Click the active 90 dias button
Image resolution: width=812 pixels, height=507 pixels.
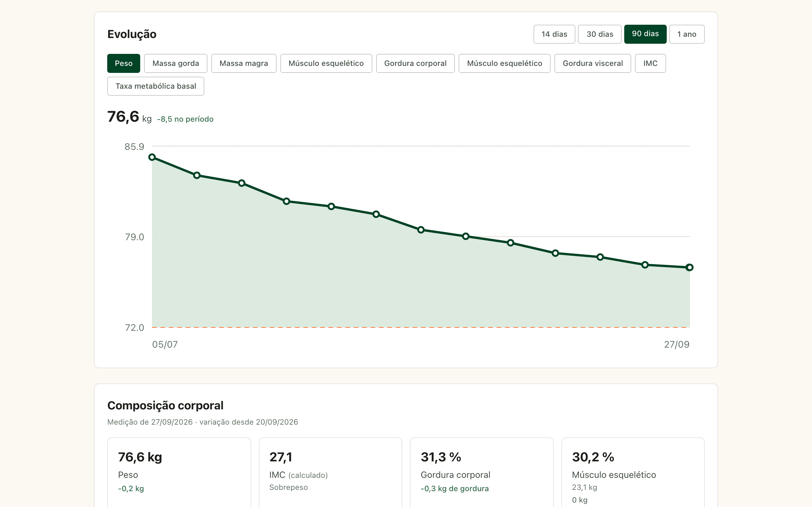[x=645, y=34]
